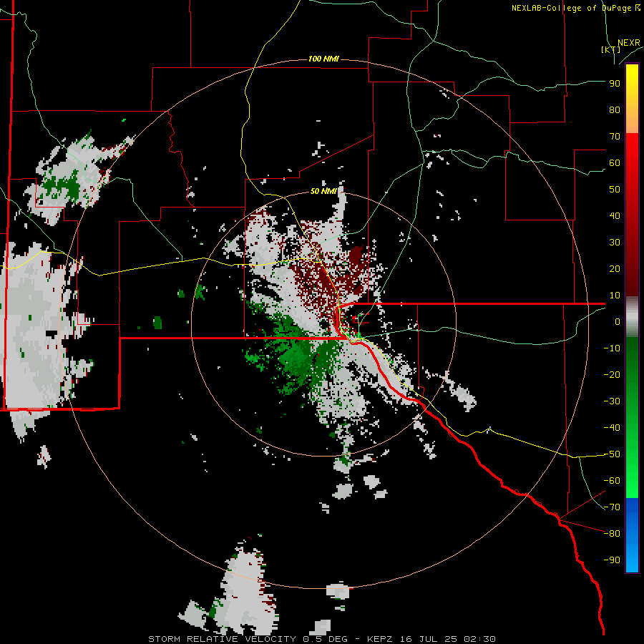Viewport: 644px width, 644px height.
Task: Click the 100 NMI range ring label
Action: coord(323,59)
